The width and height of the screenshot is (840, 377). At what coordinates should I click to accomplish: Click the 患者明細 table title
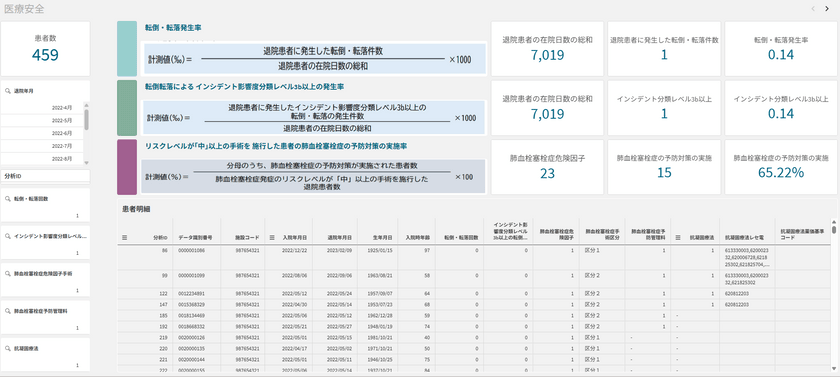coord(136,209)
